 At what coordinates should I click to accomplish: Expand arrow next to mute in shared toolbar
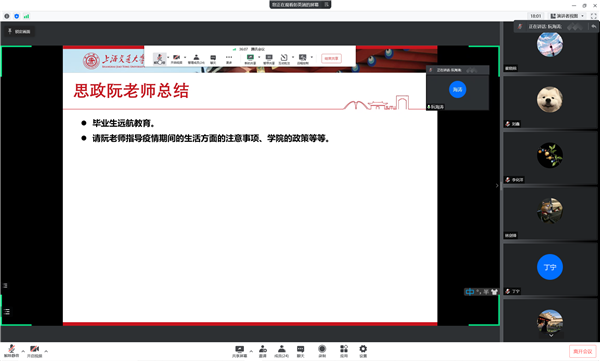pyautogui.click(x=168, y=57)
